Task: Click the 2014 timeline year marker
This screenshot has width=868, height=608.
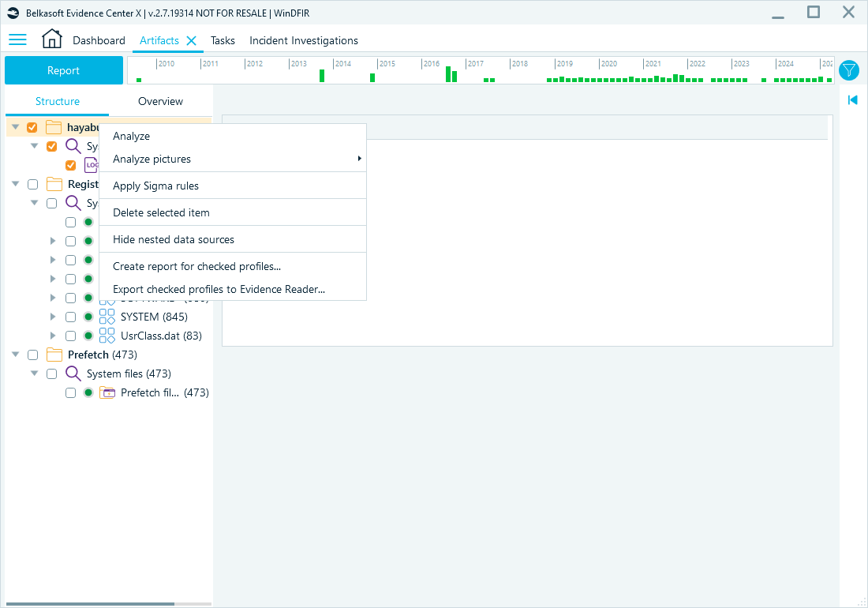Action: point(342,64)
